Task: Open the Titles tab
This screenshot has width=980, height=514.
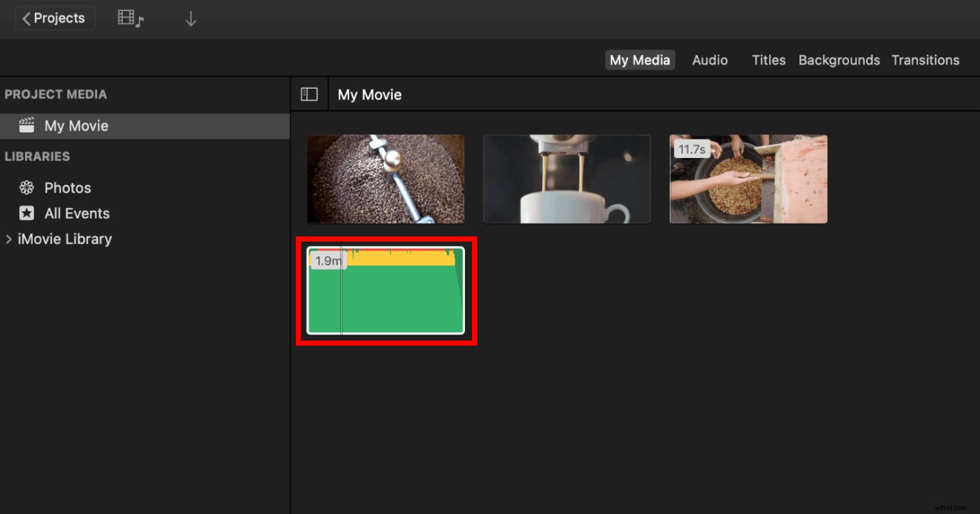Action: [x=768, y=60]
